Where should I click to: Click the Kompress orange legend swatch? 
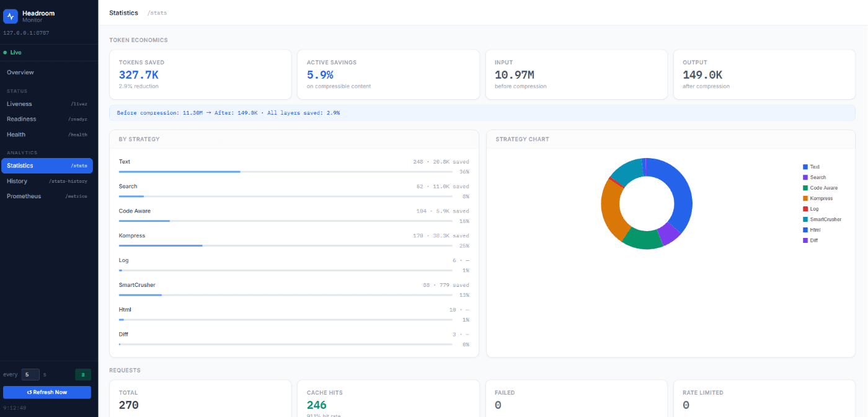click(x=805, y=198)
